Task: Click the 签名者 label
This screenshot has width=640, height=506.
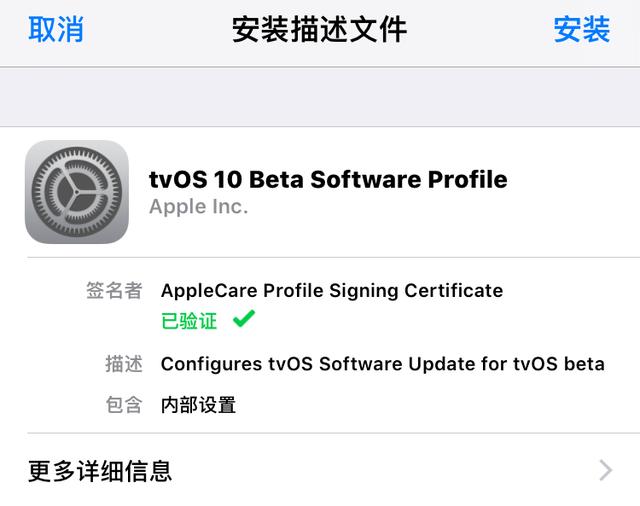Action: coord(113,291)
